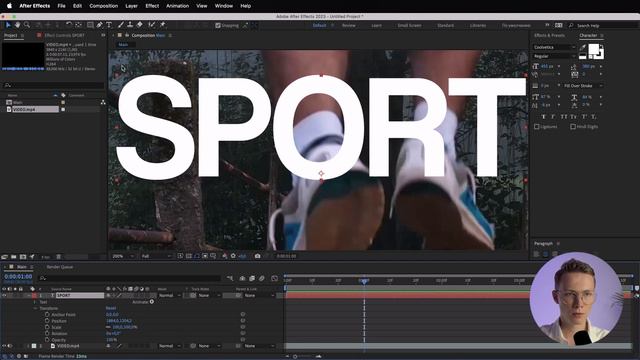Select the Roto Brush tool
This screenshot has width=640, height=360.
pyautogui.click(x=152, y=25)
